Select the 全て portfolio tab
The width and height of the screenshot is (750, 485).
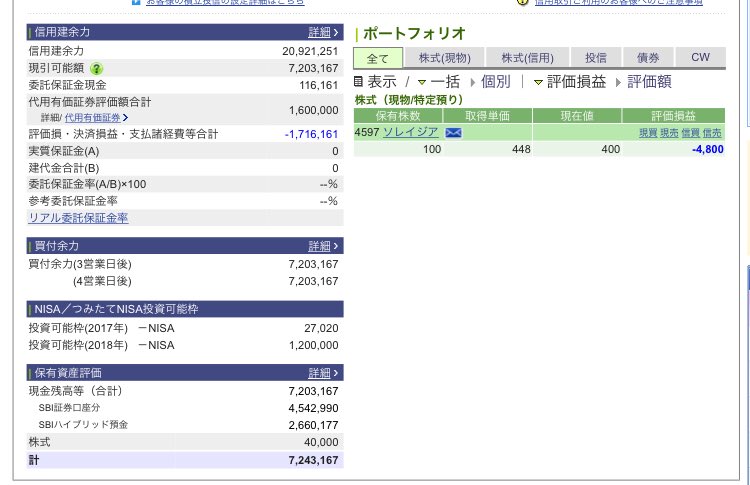point(378,58)
